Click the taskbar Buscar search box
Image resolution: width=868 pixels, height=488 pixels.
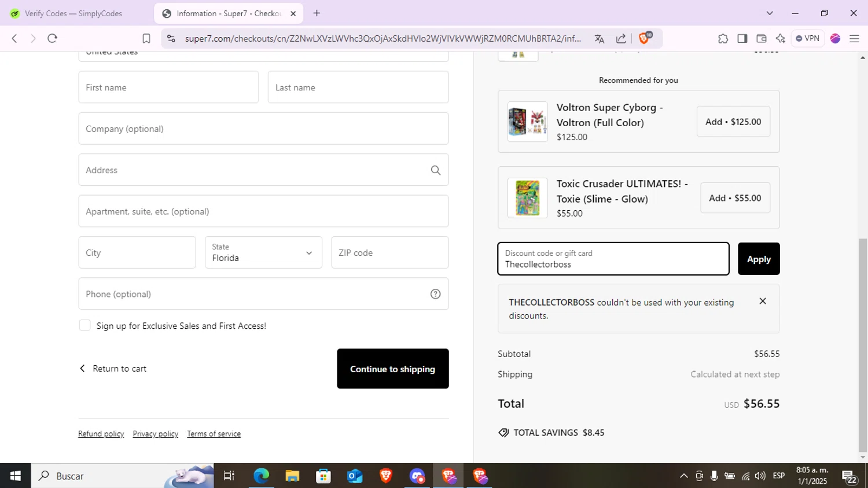[123, 476]
